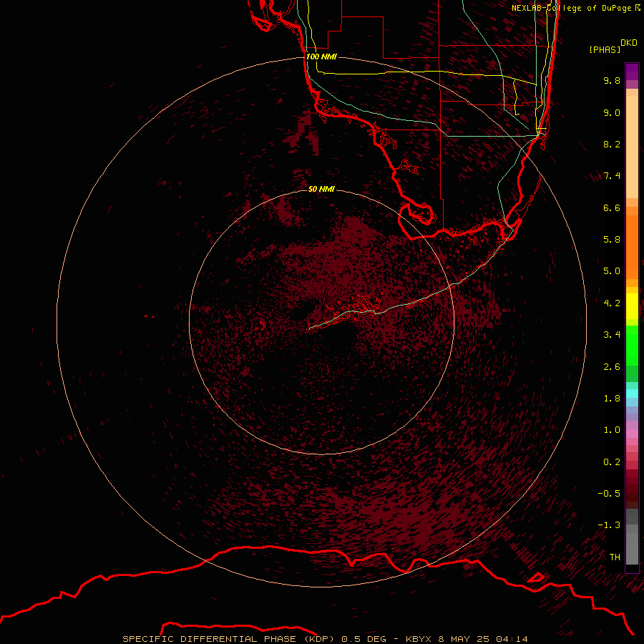The height and width of the screenshot is (644, 644).
Task: Click the 4.2 color scale value
Action: 612,303
